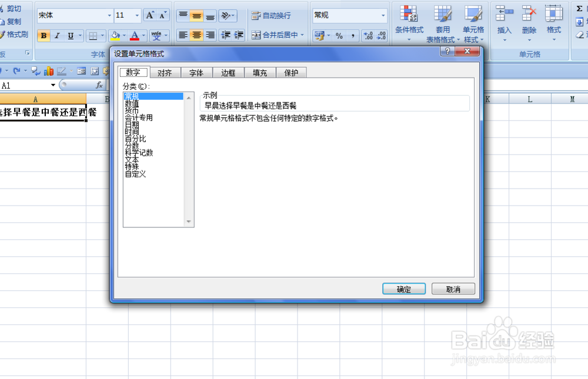588x379 pixels.
Task: Apply percent style icon
Action: tap(339, 36)
